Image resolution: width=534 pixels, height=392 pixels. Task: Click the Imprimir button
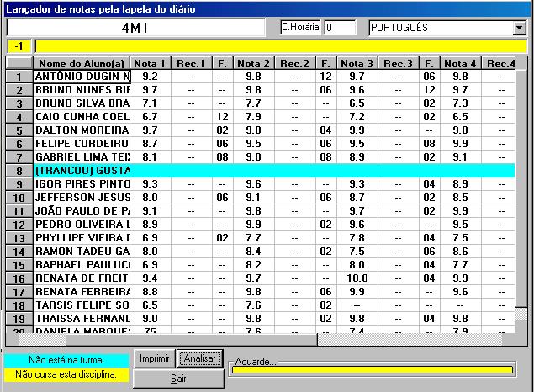[156, 358]
